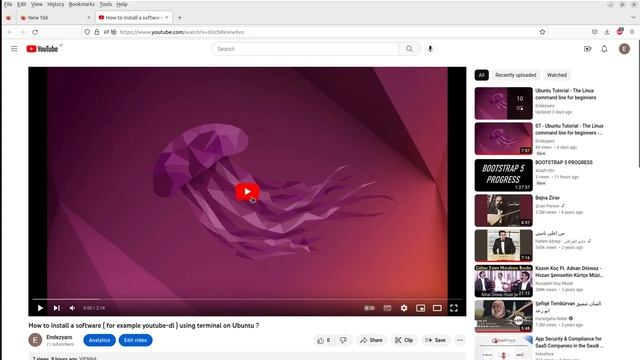Create a Clip of the video
640x360 pixels.
[404, 340]
